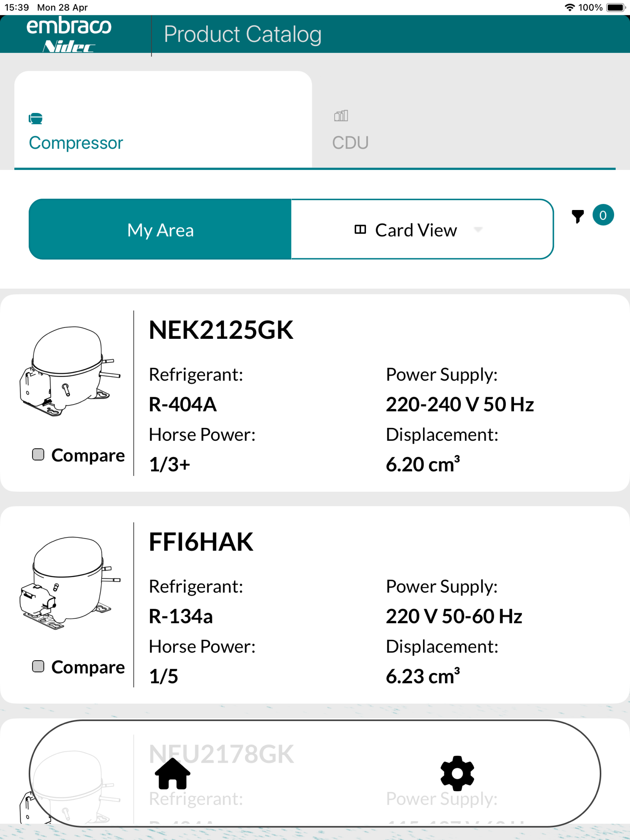Select displacement value 6.23 cm³
The width and height of the screenshot is (630, 840).
[423, 675]
